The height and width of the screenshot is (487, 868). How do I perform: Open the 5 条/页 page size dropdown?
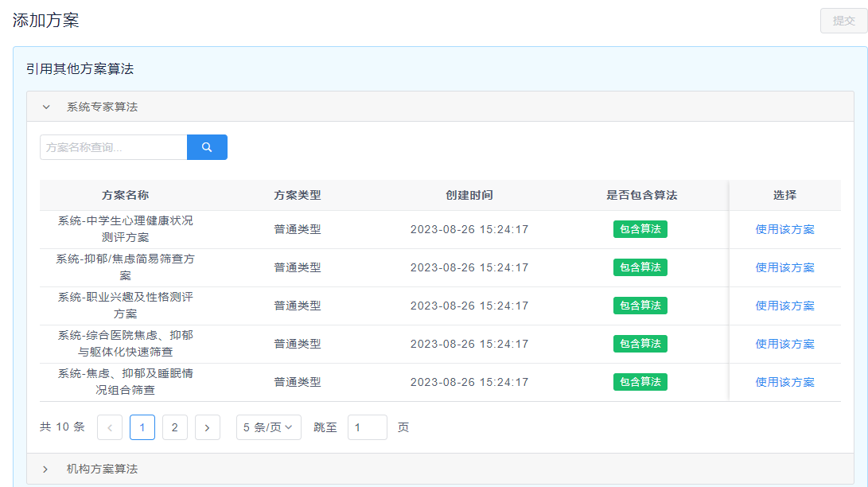pos(268,427)
